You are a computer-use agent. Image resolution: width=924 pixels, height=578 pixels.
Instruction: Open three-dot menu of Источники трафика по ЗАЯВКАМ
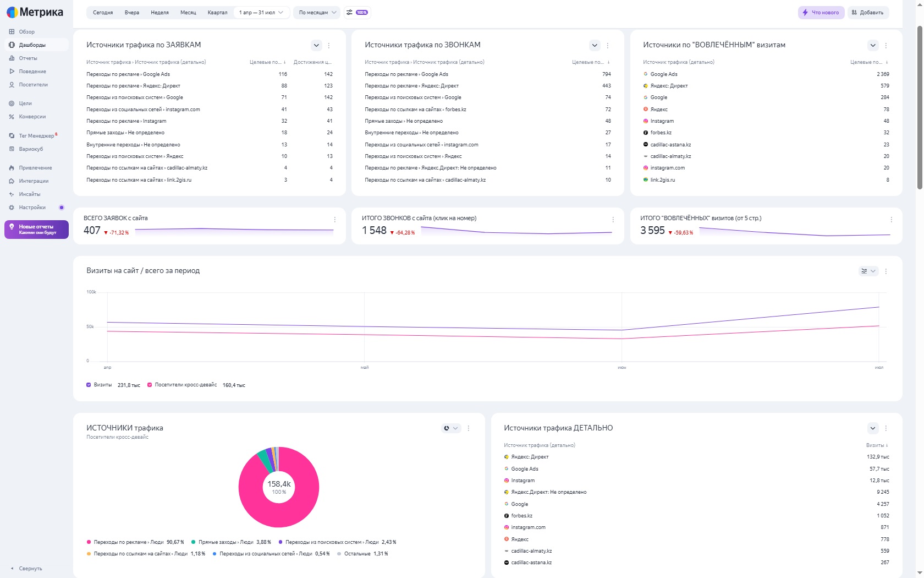(329, 46)
